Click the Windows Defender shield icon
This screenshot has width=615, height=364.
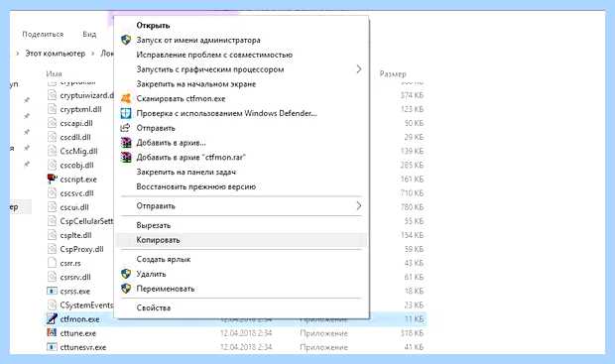(x=126, y=113)
